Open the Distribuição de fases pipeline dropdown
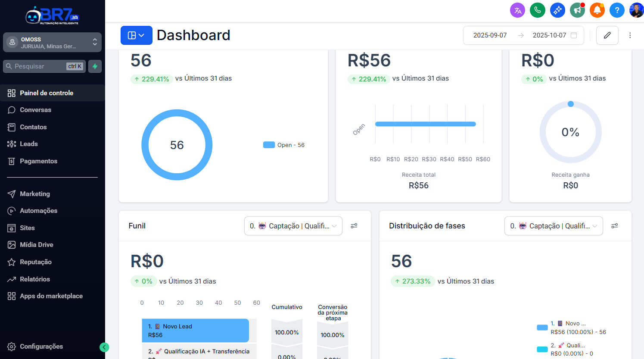The image size is (644, 359). pos(553,226)
